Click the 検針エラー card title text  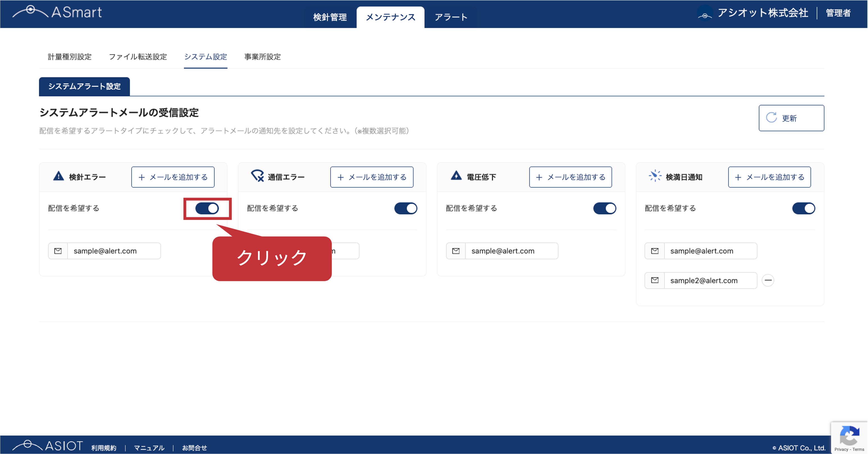pos(87,177)
